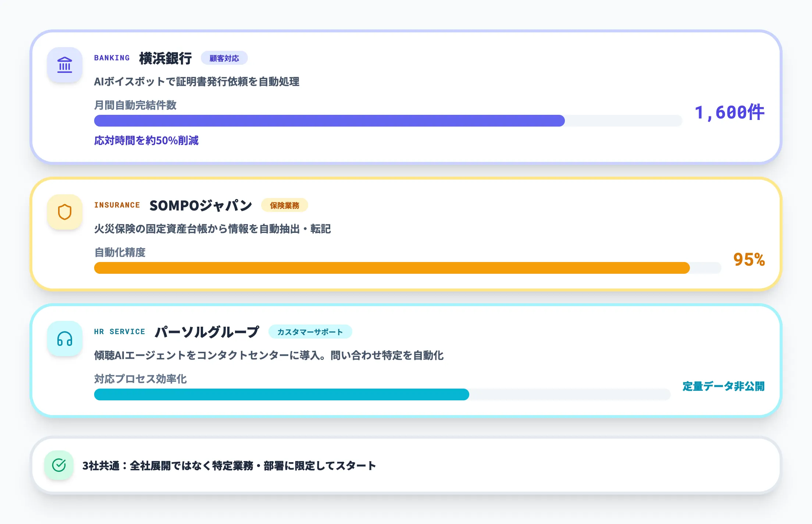Click the SOMPOジャパン company heading
Screen dimensions: 812x524
pos(200,205)
